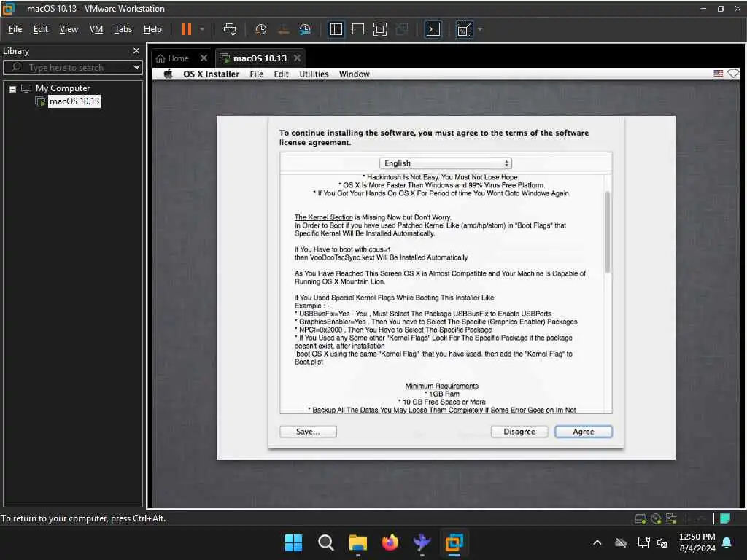Click Disagree on the license dialog
The width and height of the screenshot is (747, 560).
(519, 432)
